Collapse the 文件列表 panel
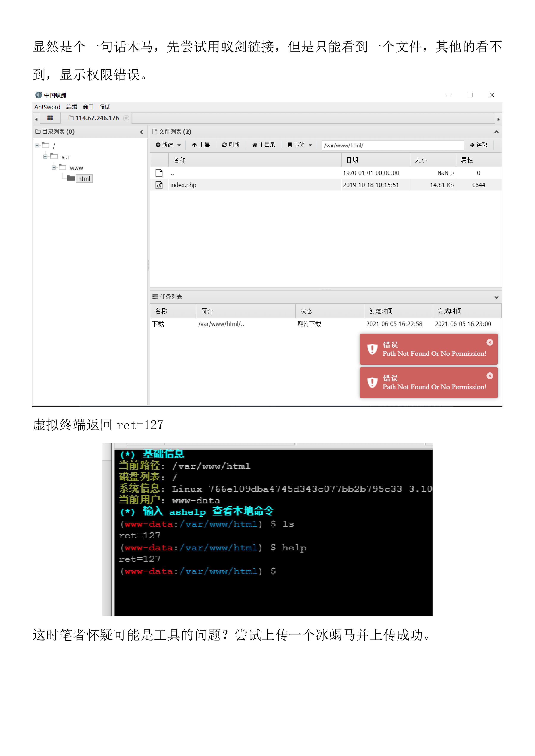Screen dimensions: 535x756 coord(496,132)
